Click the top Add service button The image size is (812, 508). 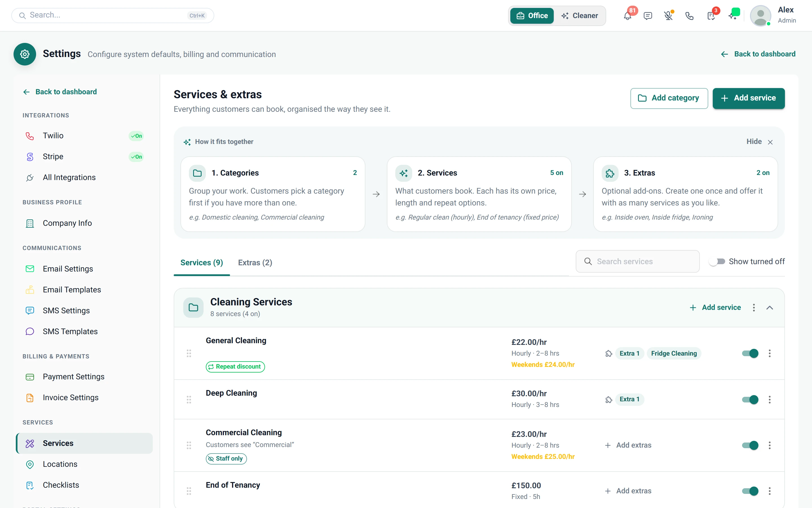(748, 98)
